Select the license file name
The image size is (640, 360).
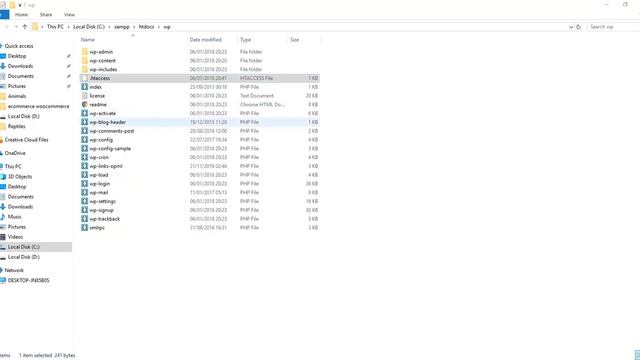97,96
